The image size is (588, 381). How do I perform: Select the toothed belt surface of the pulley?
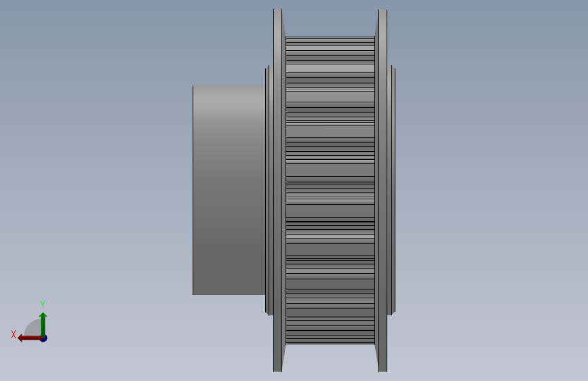tap(330, 190)
